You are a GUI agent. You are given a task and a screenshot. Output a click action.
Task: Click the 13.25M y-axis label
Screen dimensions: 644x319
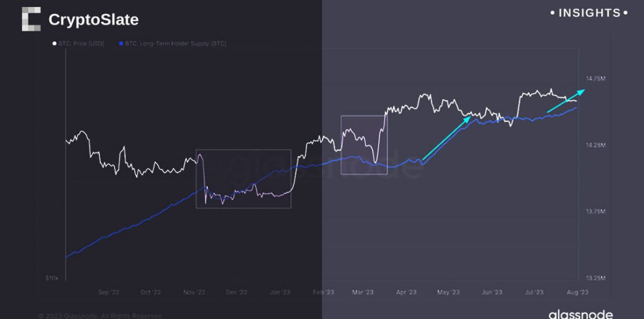tap(596, 278)
